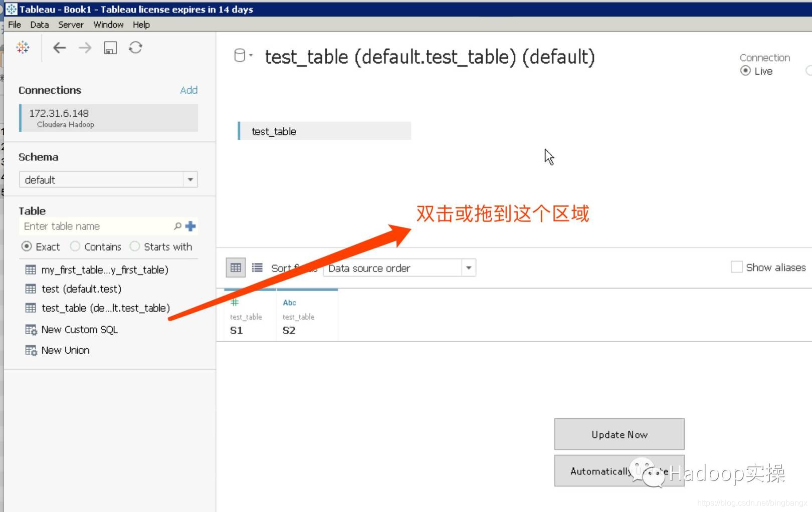Refresh the data source with circular arrows icon
Viewport: 812px width, 512px height.
(135, 48)
